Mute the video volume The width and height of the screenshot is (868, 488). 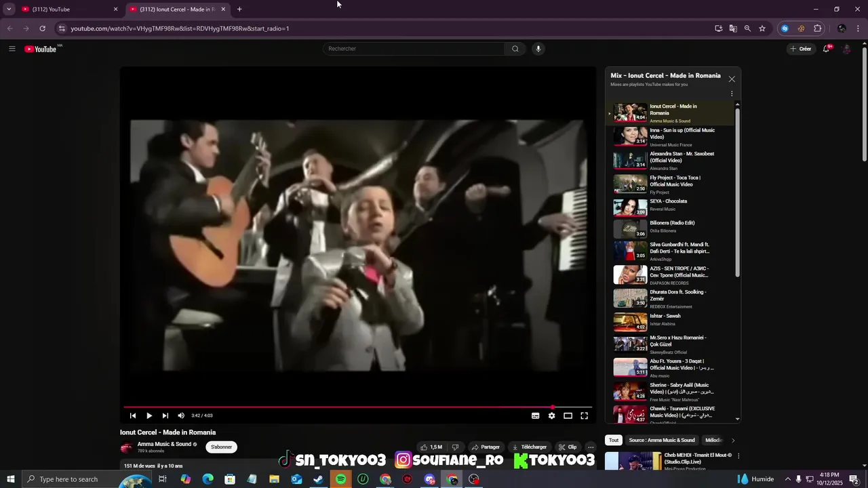(x=181, y=415)
